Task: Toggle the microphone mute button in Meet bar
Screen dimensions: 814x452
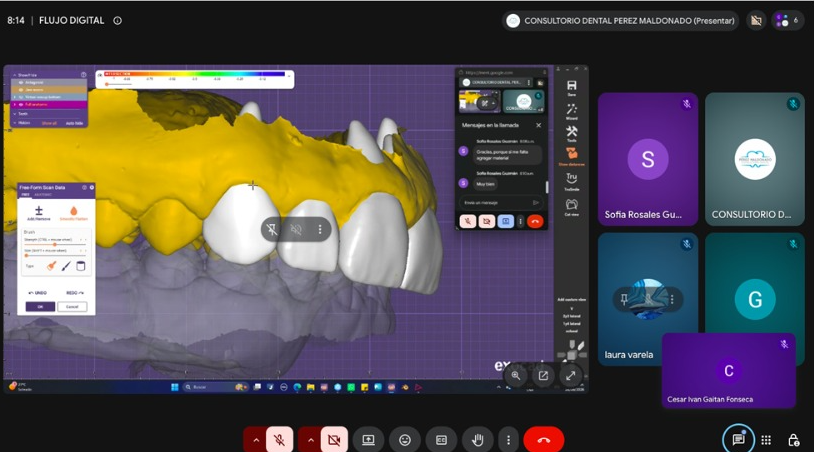Action: point(279,440)
